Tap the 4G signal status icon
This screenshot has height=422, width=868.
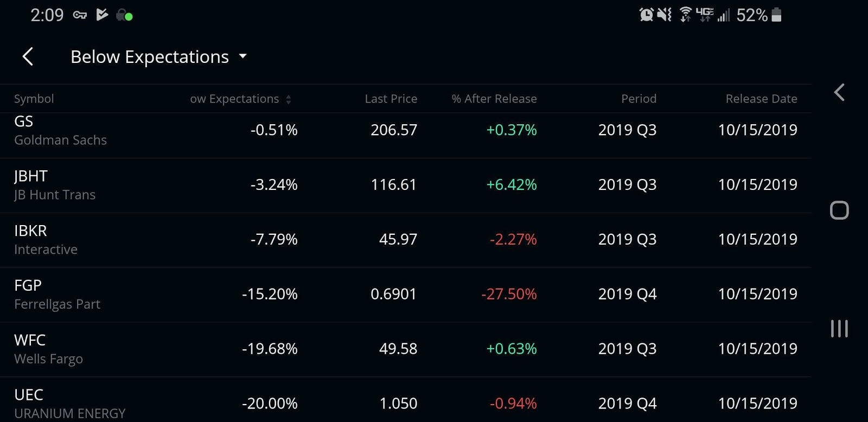pos(705,15)
